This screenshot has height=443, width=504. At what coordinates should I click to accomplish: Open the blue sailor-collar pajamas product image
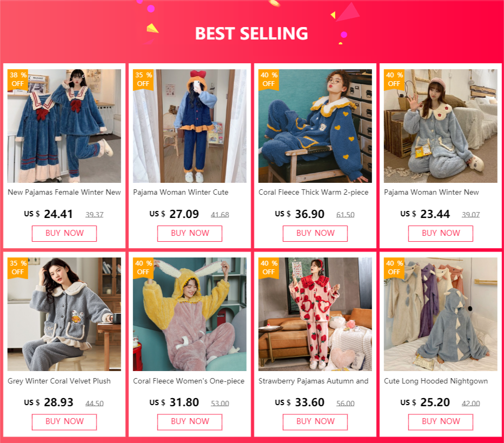pyautogui.click(x=64, y=126)
